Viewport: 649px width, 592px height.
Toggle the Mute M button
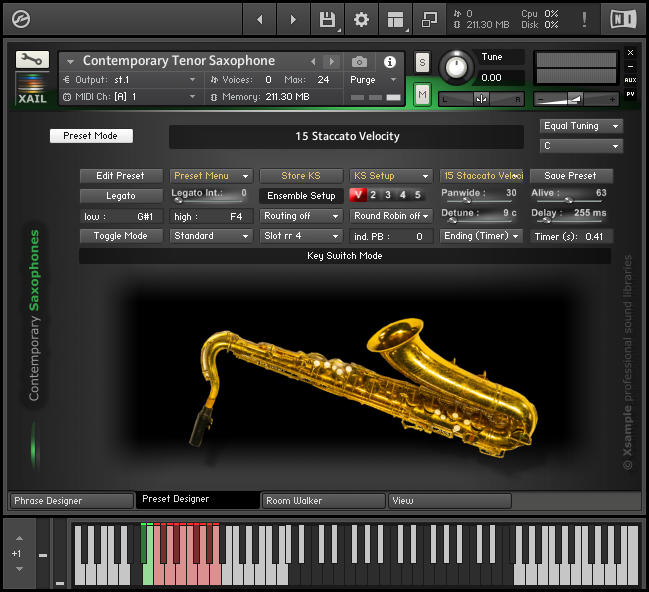[422, 95]
